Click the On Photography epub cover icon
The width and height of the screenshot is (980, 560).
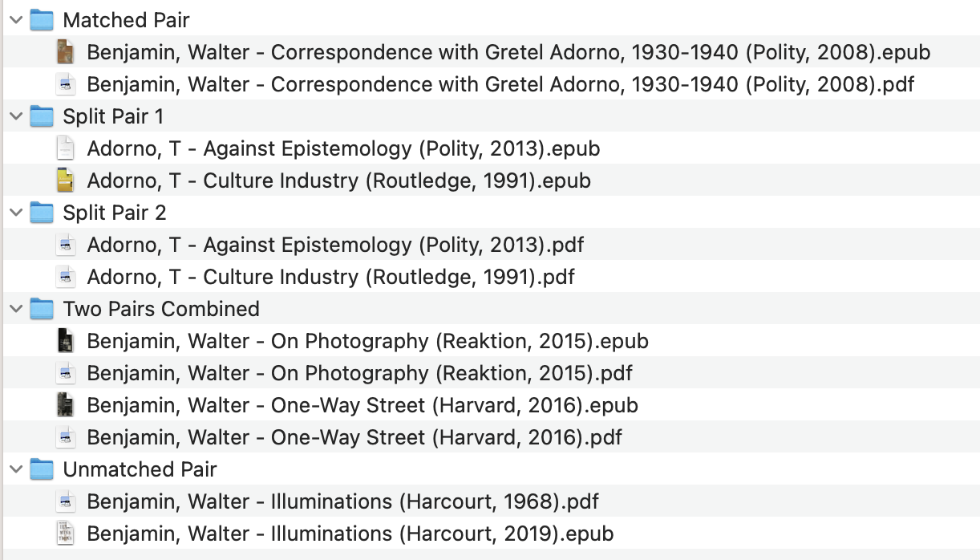66,341
